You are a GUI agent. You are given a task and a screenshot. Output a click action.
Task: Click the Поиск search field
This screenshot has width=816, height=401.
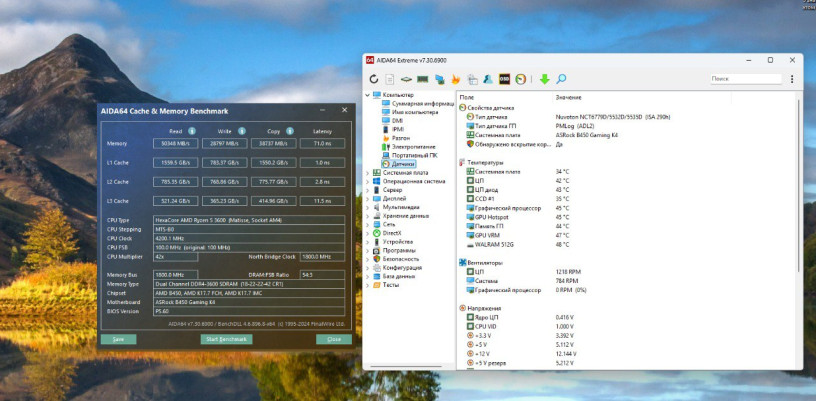[746, 79]
